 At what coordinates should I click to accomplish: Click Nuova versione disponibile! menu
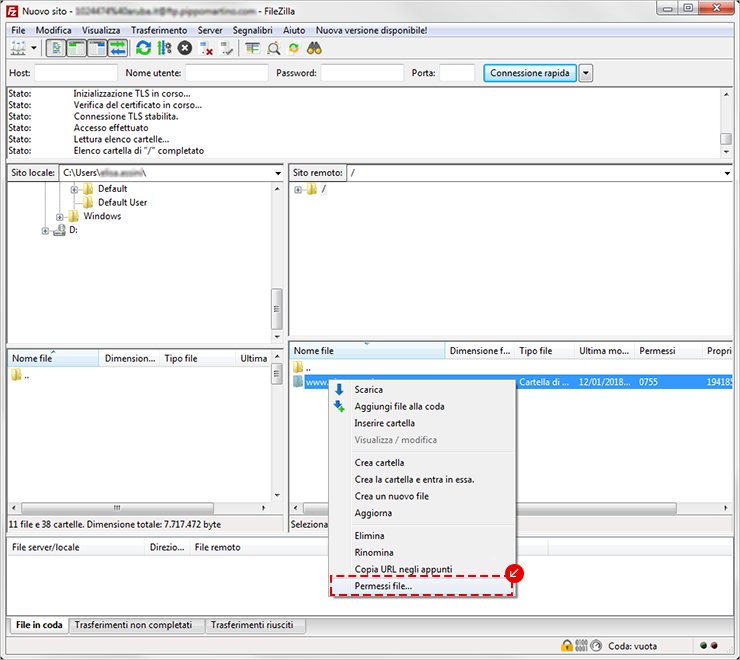[371, 30]
